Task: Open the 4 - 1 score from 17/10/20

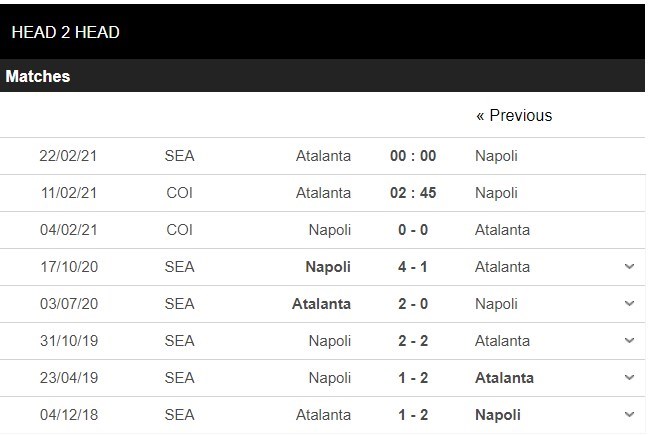Action: tap(413, 267)
